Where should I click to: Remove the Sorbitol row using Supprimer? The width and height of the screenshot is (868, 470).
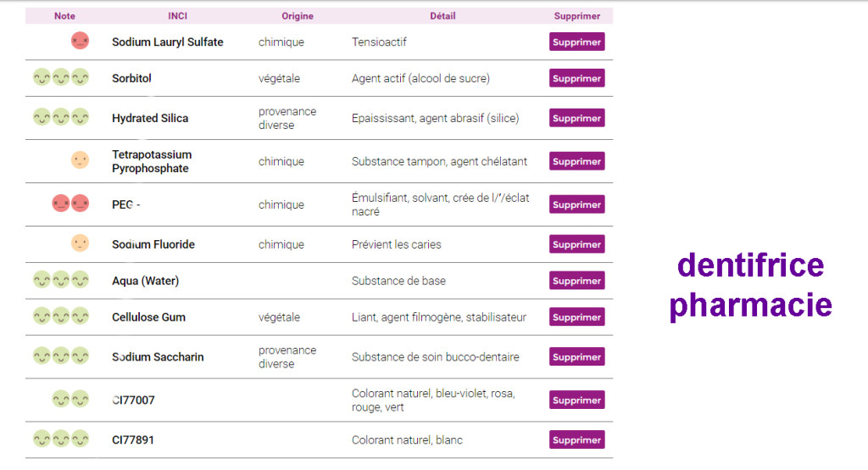576,78
